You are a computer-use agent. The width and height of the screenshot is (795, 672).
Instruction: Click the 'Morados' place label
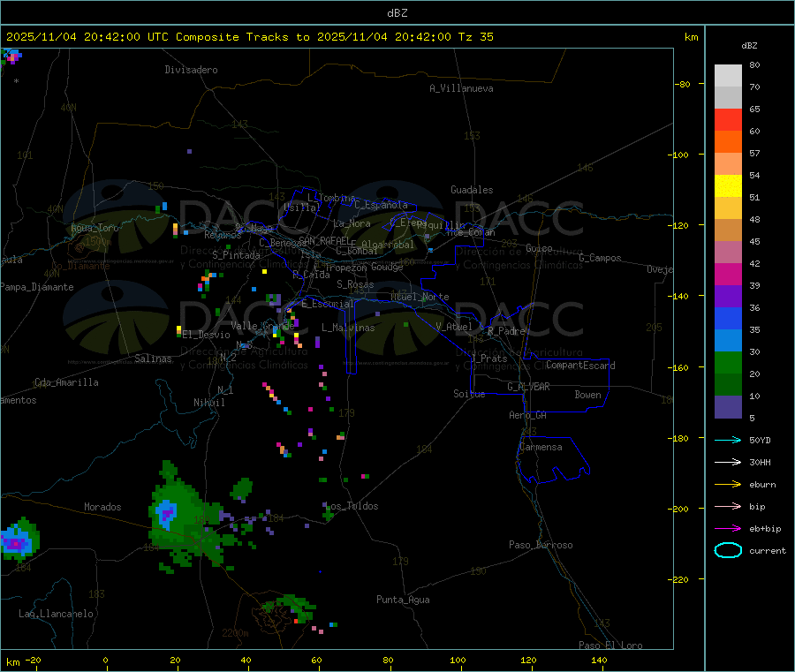(102, 507)
